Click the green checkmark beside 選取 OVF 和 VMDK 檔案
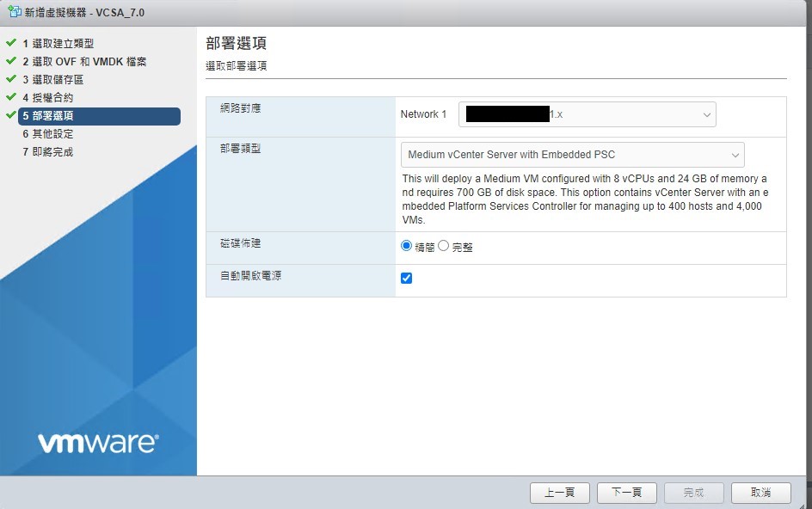Viewport: 812px width, 509px height. click(x=11, y=60)
